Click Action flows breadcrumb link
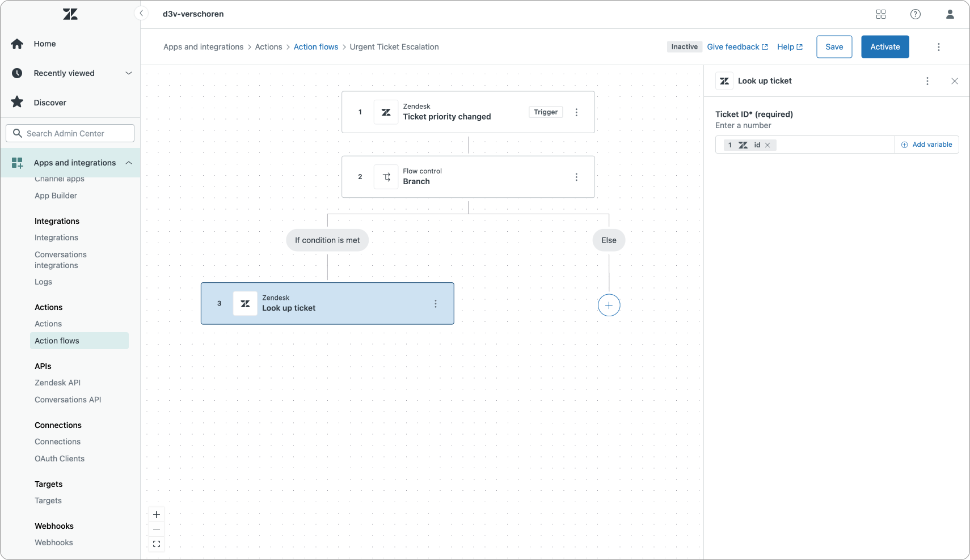Screen dimensions: 970x560 point(316,47)
